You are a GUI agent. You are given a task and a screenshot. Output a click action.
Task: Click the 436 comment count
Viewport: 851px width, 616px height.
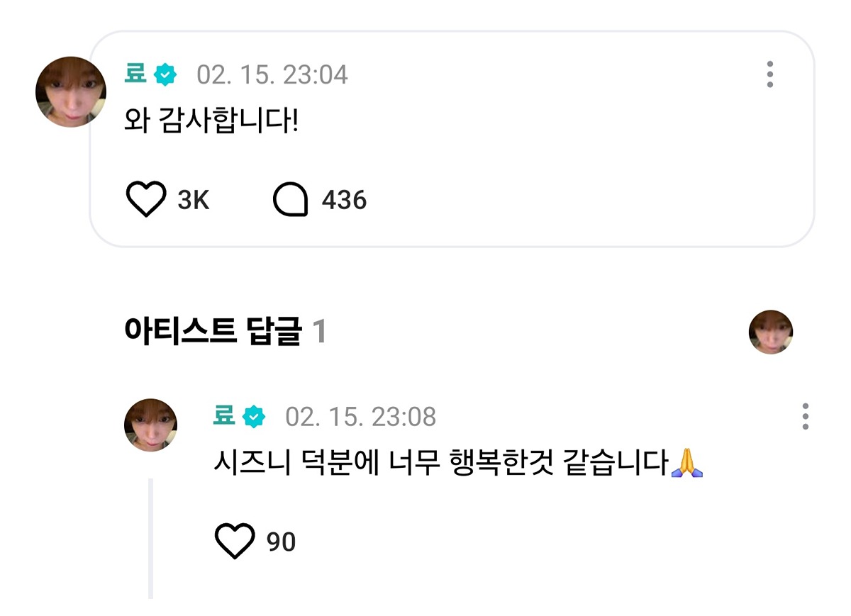tap(344, 201)
